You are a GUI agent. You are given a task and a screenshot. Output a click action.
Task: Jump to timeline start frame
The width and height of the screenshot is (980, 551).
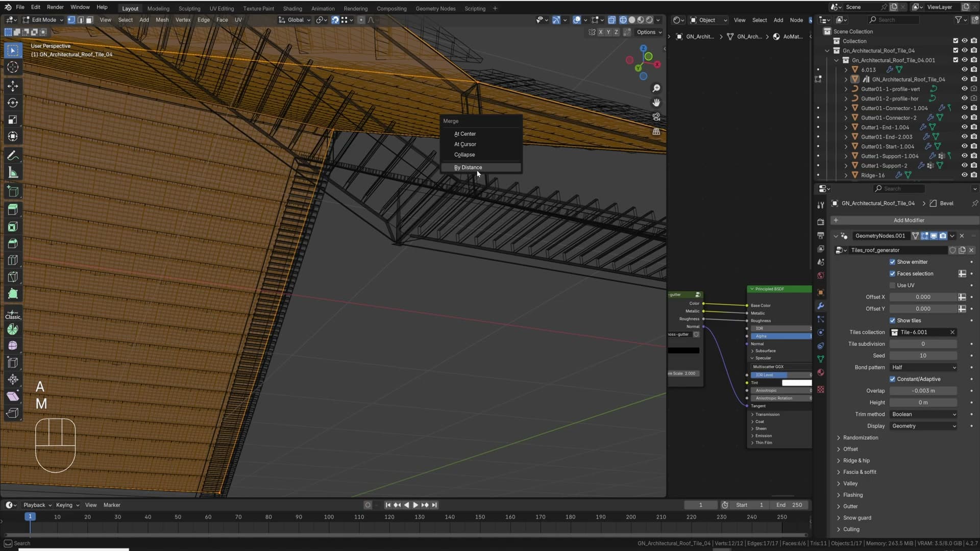pos(387,505)
